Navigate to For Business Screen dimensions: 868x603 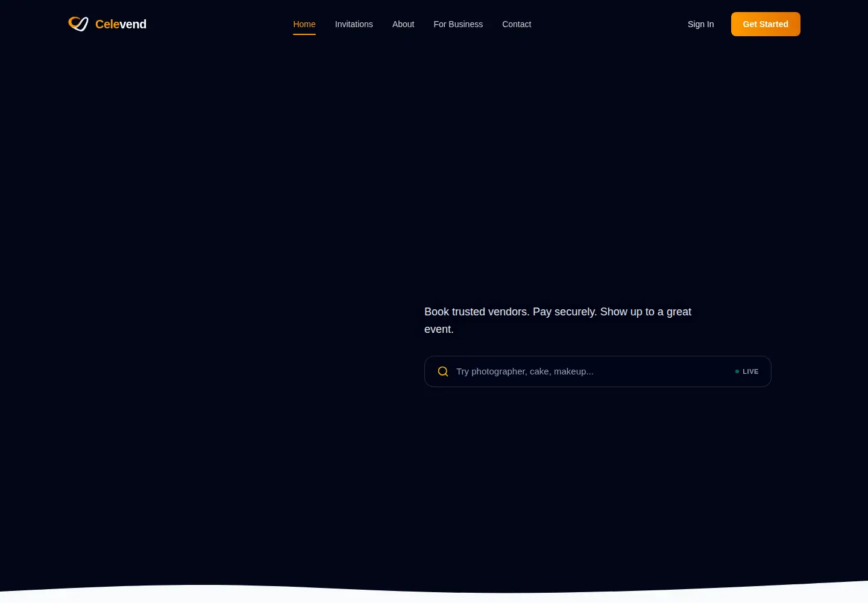point(458,24)
